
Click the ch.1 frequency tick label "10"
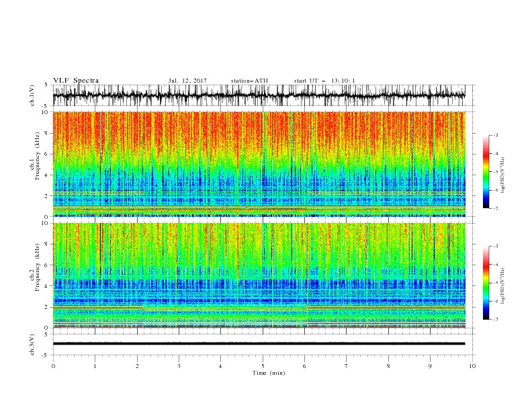tap(45, 112)
